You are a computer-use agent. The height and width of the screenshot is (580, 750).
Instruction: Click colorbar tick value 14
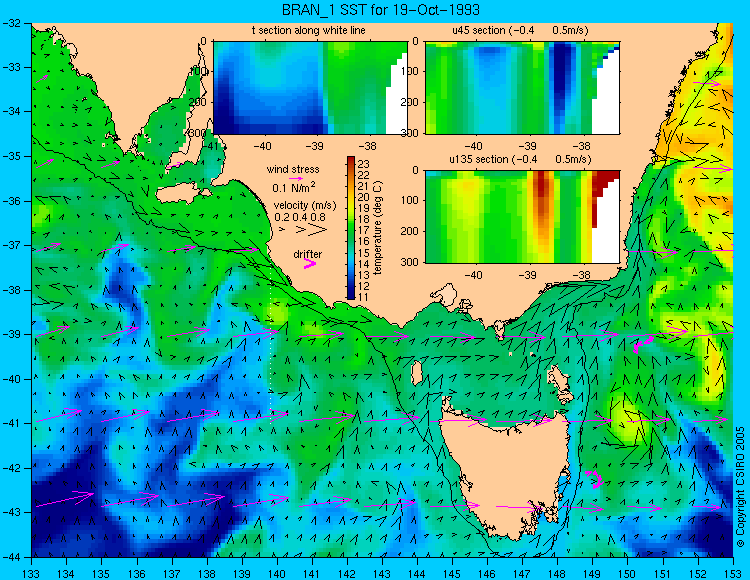tap(363, 263)
